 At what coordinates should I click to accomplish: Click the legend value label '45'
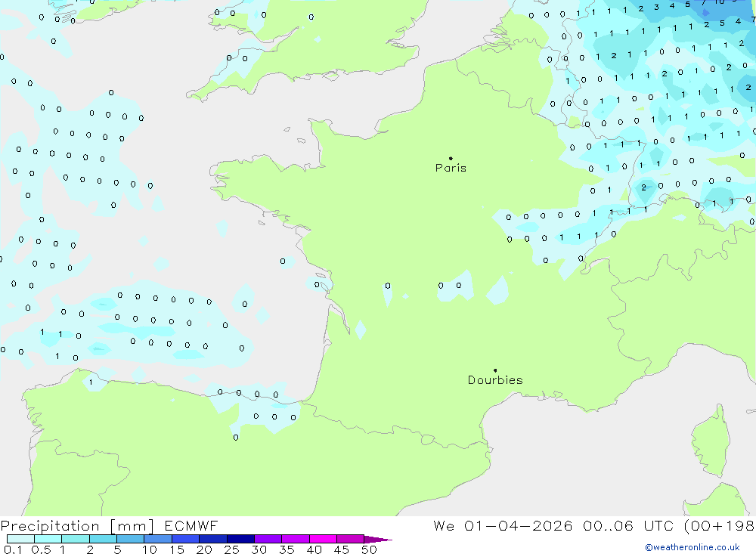(342, 549)
